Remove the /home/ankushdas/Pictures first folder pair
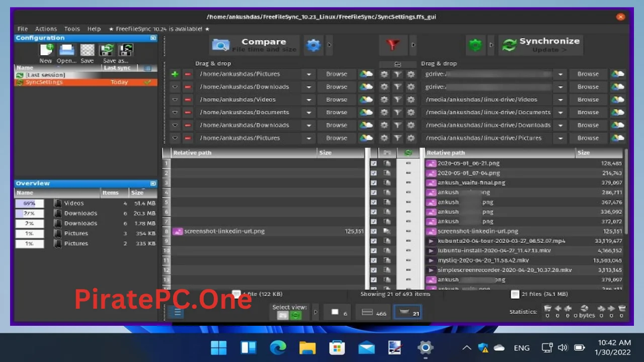This screenshot has width=644, height=362. pos(188,74)
